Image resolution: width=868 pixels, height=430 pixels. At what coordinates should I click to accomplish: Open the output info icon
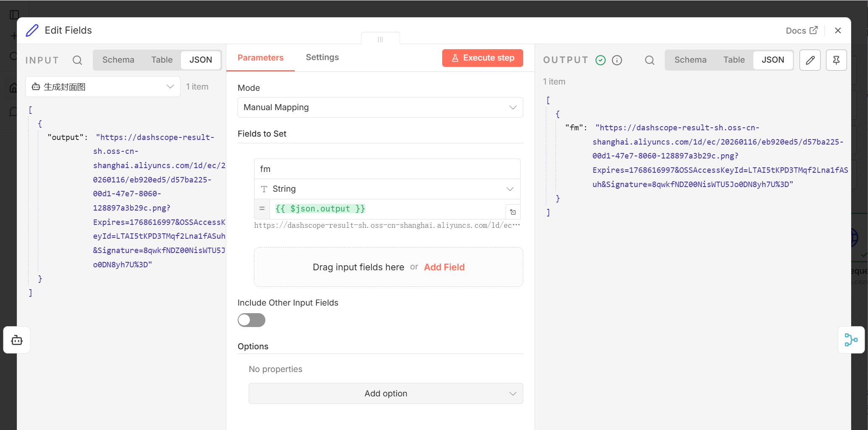coord(617,60)
